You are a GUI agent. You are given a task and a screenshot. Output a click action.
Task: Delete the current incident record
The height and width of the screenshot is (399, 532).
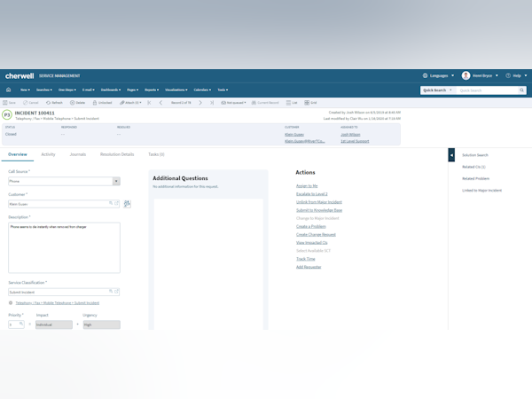77,103
